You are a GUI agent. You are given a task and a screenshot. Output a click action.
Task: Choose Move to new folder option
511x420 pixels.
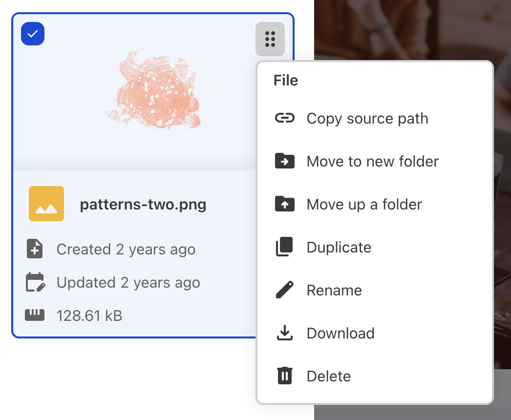click(x=373, y=161)
